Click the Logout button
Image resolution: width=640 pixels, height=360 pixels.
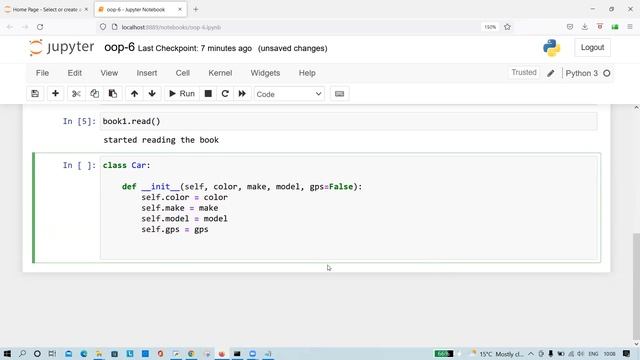coord(592,47)
